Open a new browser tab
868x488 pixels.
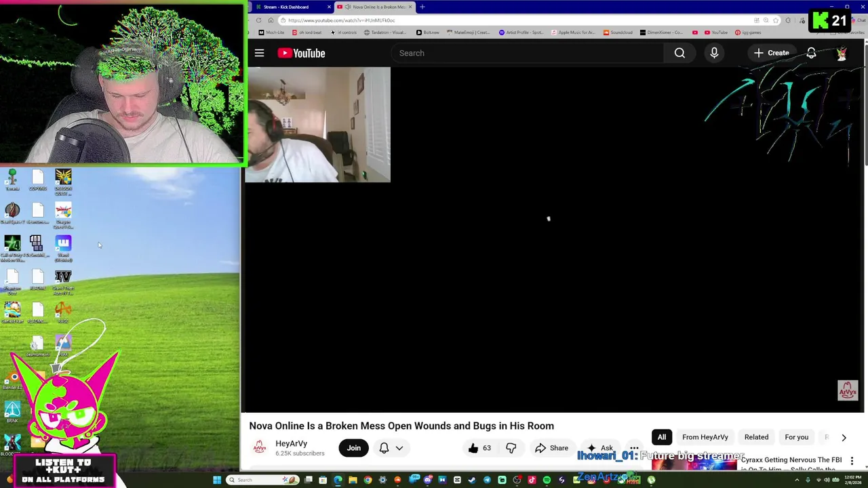click(422, 7)
